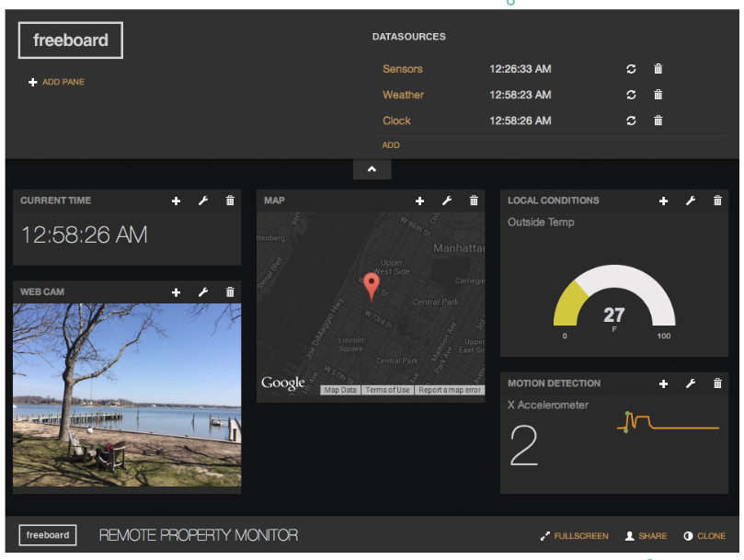Image resolution: width=744 pixels, height=560 pixels.
Task: Collapse the datasources header panel
Action: tap(372, 169)
